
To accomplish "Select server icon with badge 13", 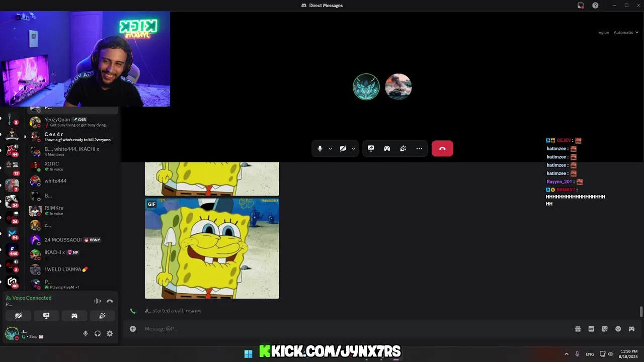I will pos(12,167).
